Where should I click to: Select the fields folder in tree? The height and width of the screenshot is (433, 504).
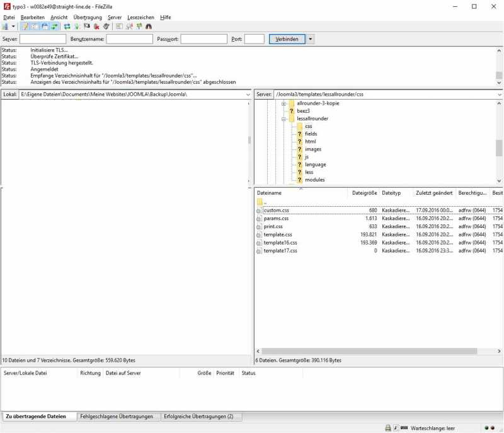311,134
